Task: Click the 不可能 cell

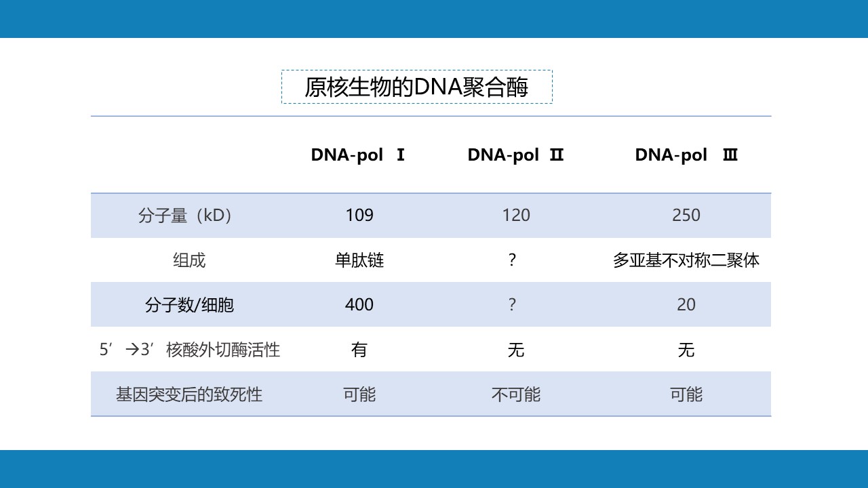Action: (x=516, y=394)
